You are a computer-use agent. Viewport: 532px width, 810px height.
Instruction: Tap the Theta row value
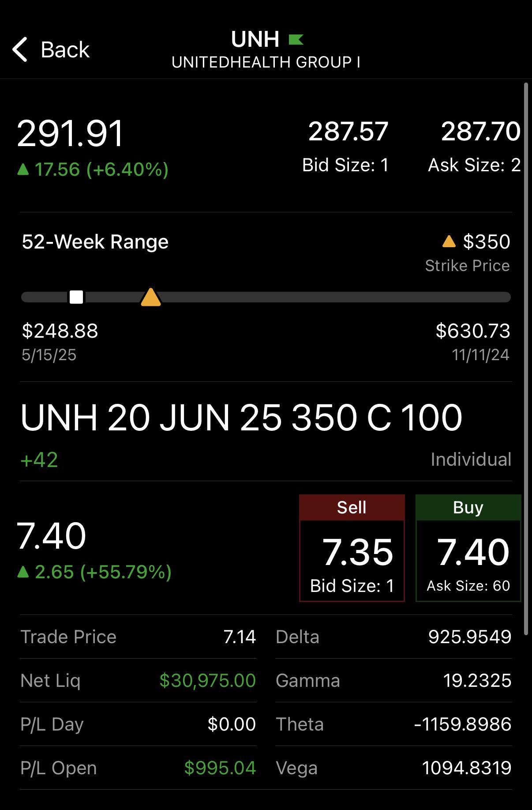click(x=463, y=724)
